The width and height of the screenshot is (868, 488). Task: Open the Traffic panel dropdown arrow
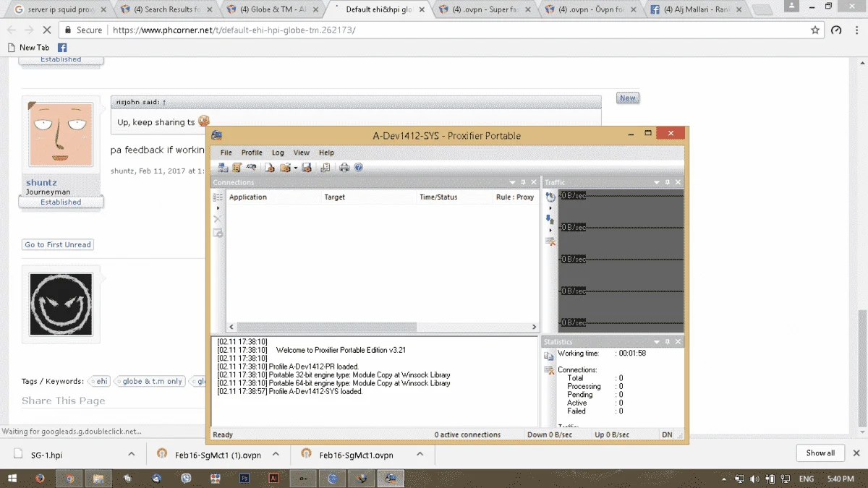(x=657, y=182)
